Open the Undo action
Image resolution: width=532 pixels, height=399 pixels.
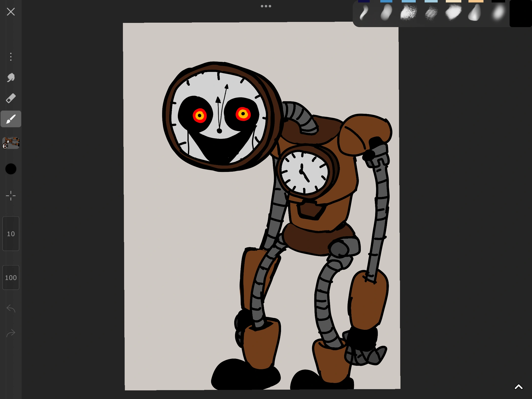pos(11,308)
